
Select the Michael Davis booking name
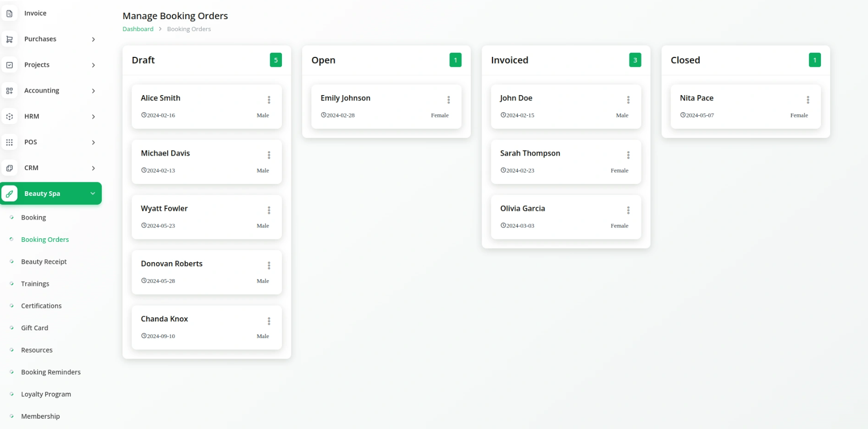click(x=166, y=154)
